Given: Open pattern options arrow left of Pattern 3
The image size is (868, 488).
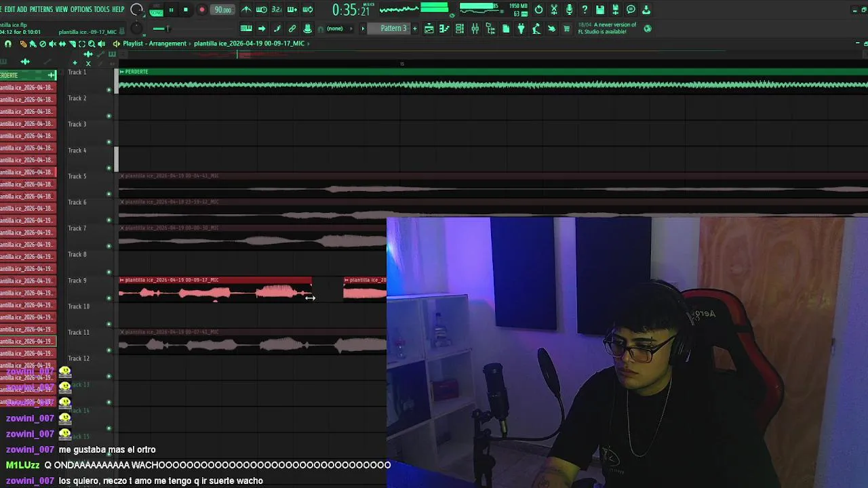Looking at the screenshot, I should pyautogui.click(x=363, y=28).
